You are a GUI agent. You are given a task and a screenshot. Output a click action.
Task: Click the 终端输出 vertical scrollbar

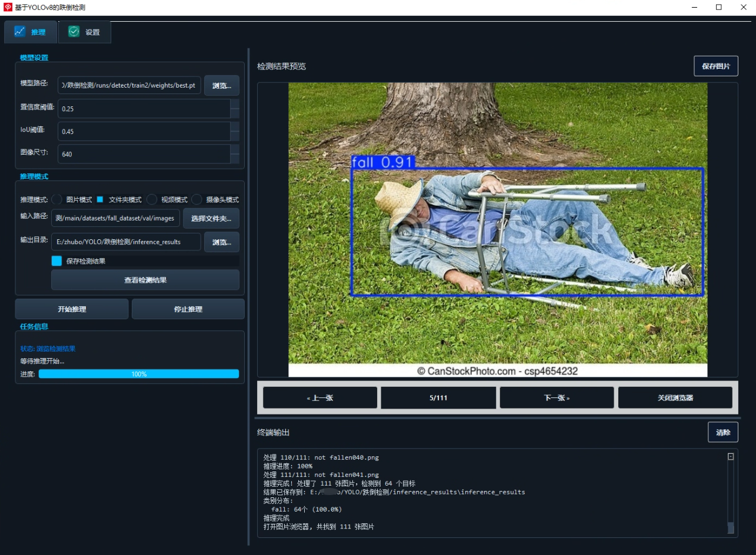tap(731, 492)
